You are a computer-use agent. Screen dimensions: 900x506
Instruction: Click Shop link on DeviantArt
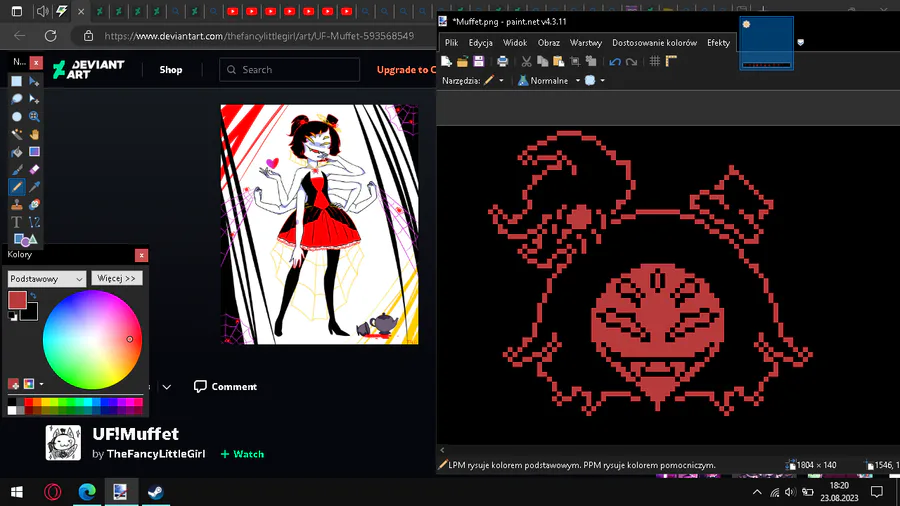(170, 69)
